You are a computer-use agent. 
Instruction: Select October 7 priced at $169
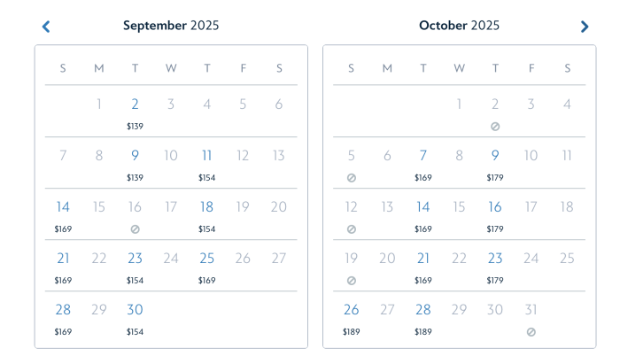pos(423,156)
